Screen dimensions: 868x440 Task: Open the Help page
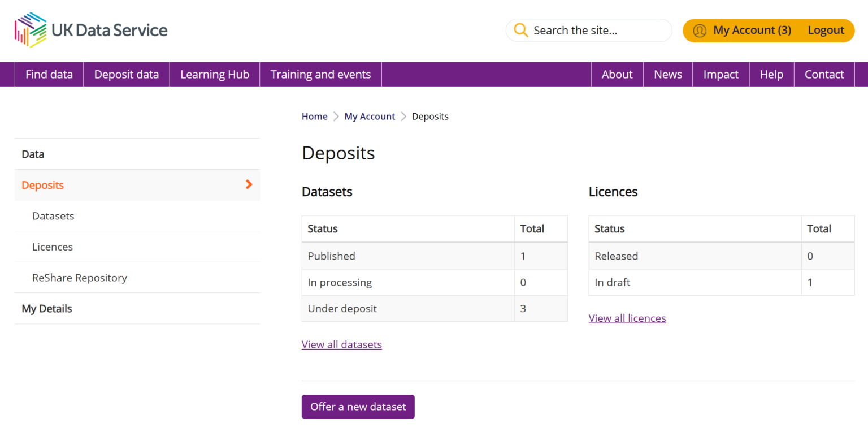pos(771,74)
